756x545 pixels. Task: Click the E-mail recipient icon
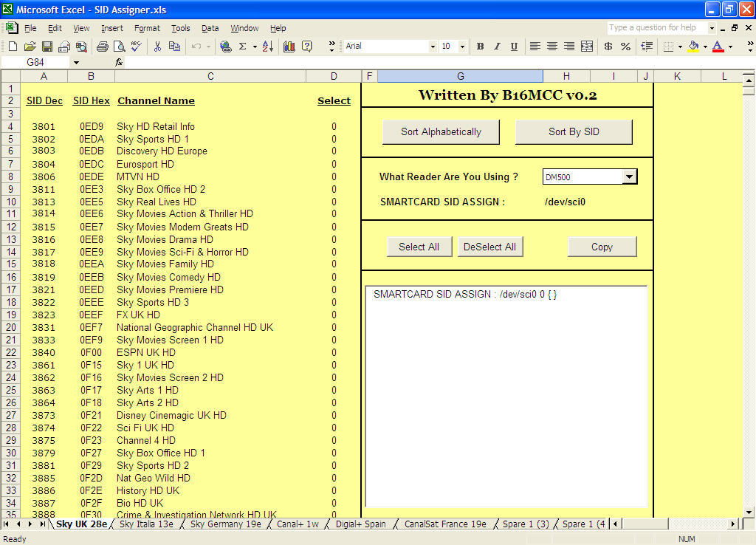coord(64,47)
